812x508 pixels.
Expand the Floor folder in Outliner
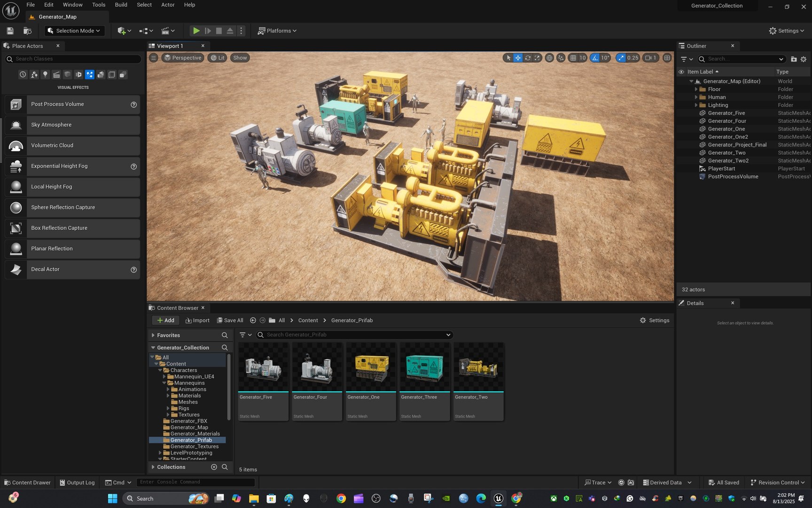pos(696,89)
